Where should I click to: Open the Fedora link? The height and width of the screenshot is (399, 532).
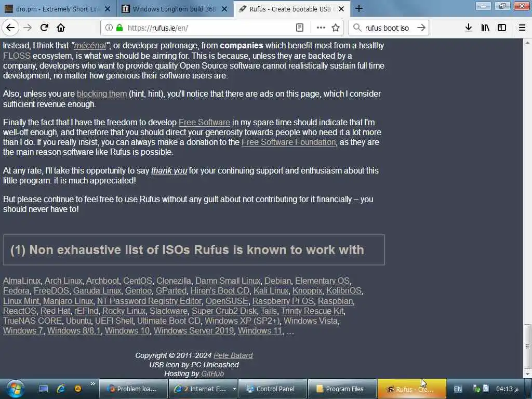point(16,291)
